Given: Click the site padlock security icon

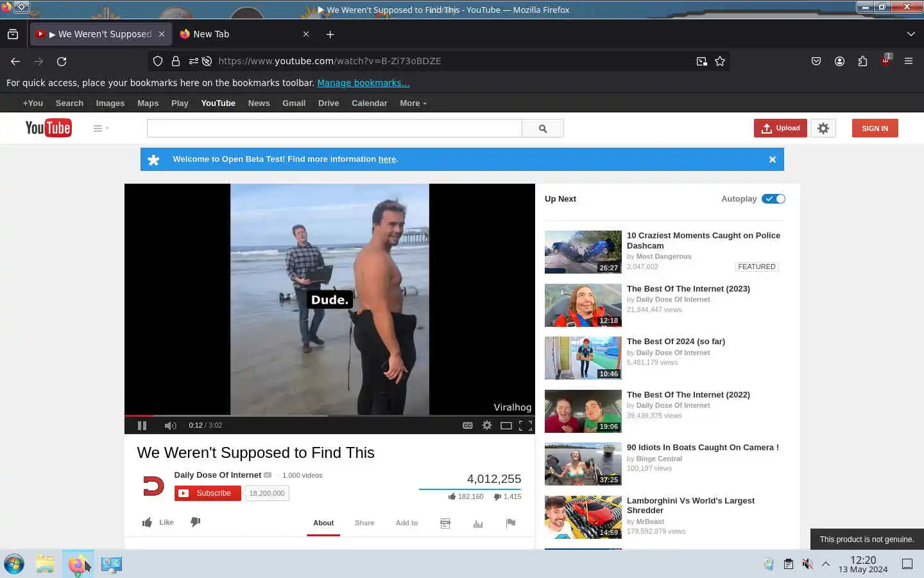Looking at the screenshot, I should (175, 61).
